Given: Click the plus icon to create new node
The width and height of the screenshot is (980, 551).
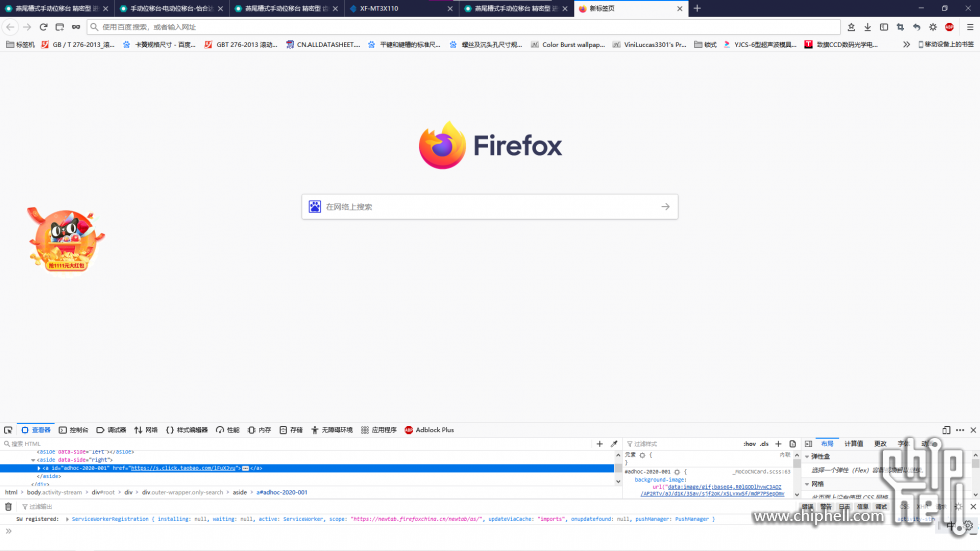Looking at the screenshot, I should click(599, 444).
